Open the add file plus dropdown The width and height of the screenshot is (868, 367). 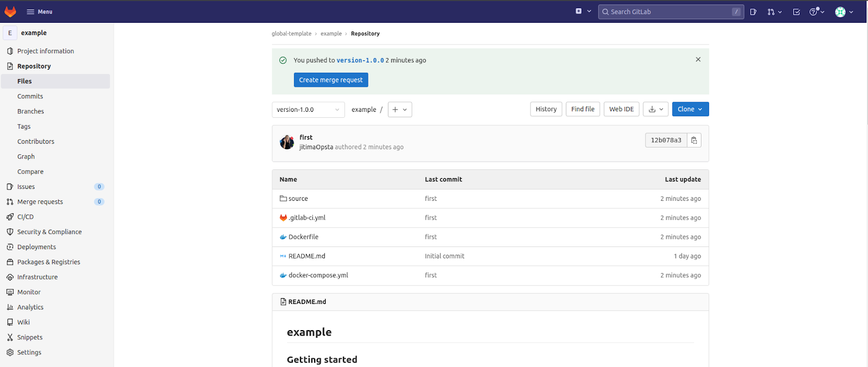click(400, 110)
